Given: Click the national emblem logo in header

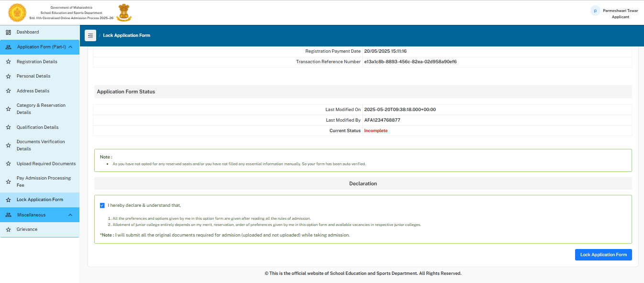Looking at the screenshot, I should pos(124,12).
